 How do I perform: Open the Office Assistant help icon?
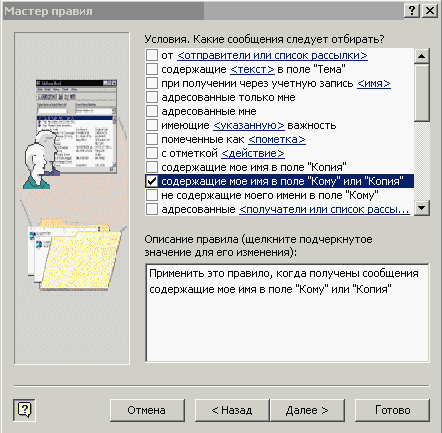point(24,410)
